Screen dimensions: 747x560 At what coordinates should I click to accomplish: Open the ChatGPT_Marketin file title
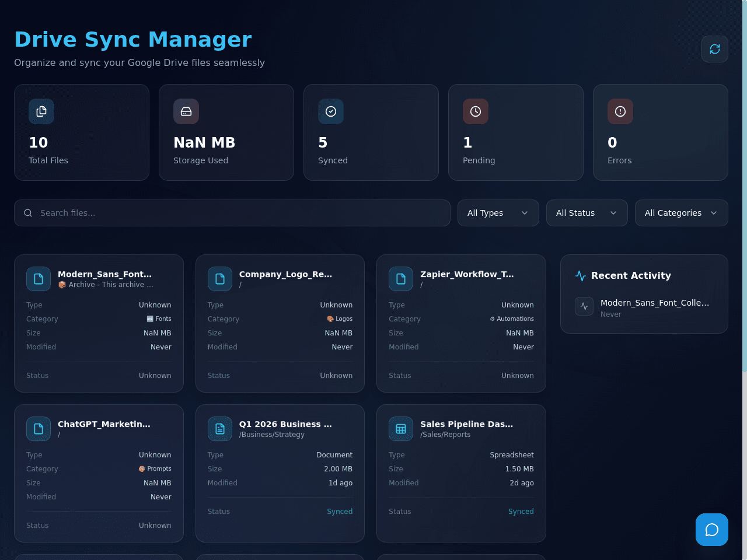click(x=104, y=424)
